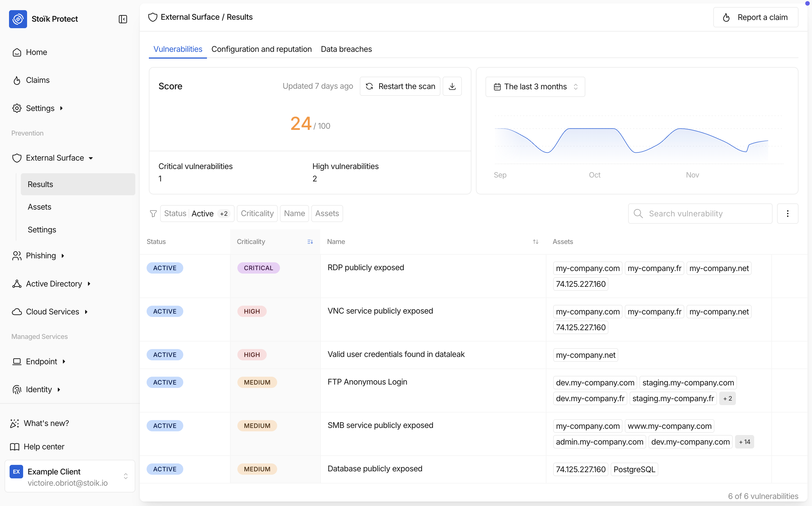Image resolution: width=812 pixels, height=506 pixels.
Task: Open the three-dot options menu
Action: tap(787, 214)
